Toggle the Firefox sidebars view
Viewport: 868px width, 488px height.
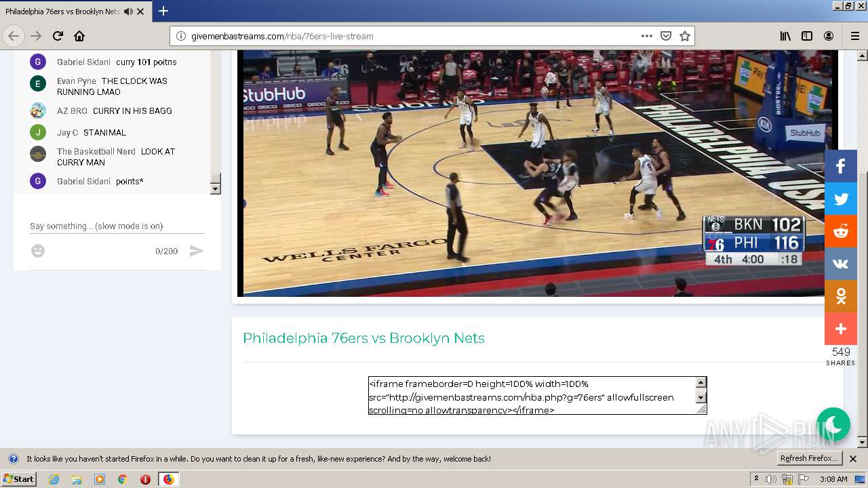[x=807, y=36]
